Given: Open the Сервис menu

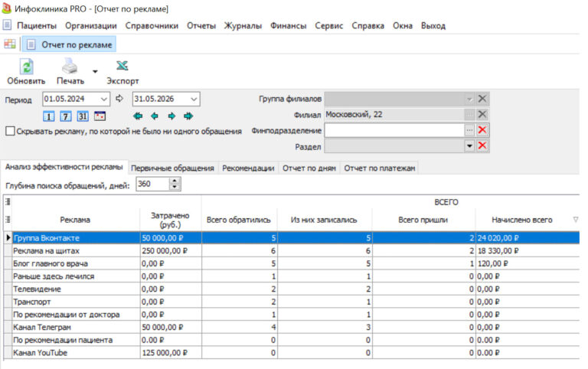Looking at the screenshot, I should 329,26.
